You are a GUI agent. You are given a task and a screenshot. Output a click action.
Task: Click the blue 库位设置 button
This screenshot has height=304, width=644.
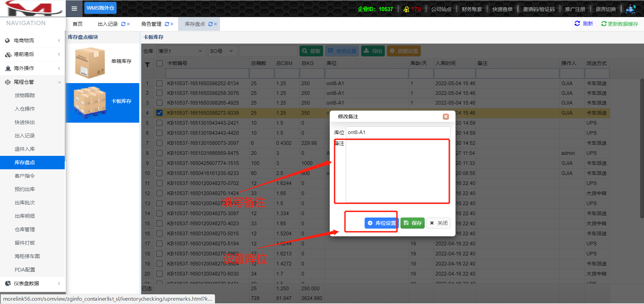pyautogui.click(x=381, y=223)
